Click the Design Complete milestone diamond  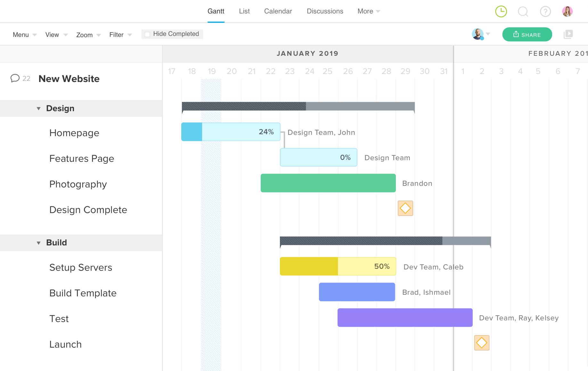(405, 208)
